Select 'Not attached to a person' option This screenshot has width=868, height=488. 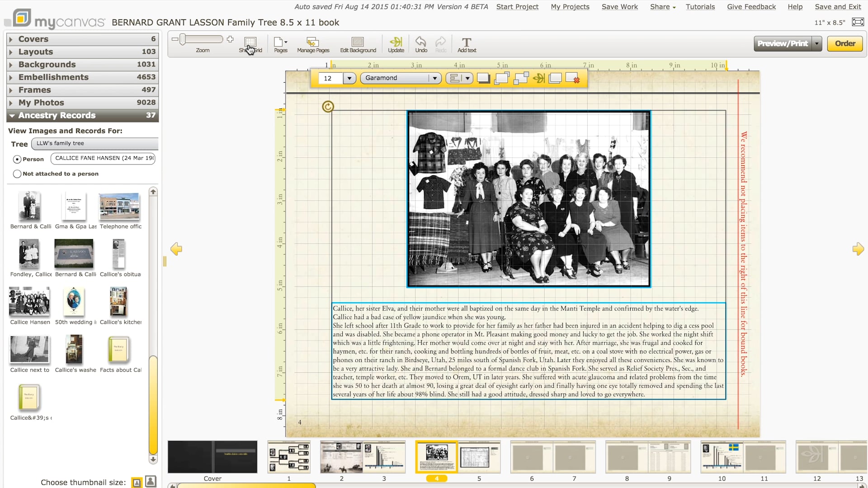(x=17, y=174)
